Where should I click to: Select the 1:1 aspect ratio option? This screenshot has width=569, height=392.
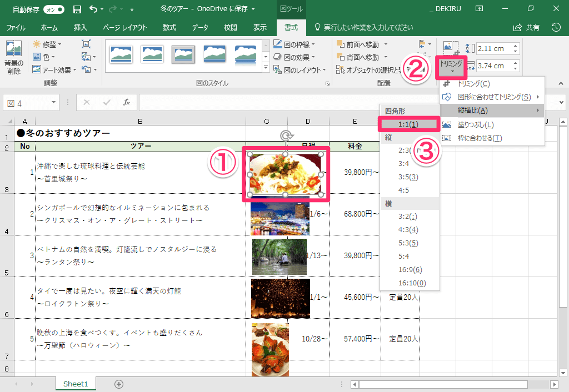[x=409, y=124]
